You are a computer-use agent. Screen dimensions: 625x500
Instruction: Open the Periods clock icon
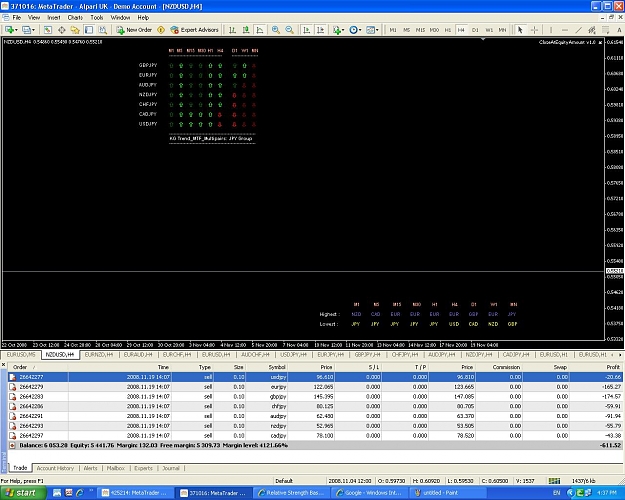tap(353, 30)
